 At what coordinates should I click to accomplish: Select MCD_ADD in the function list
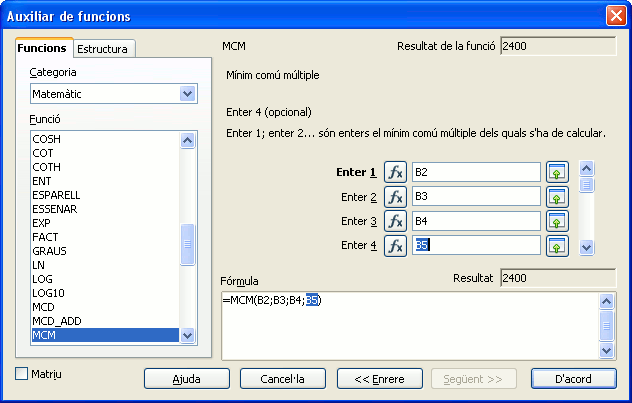tap(56, 321)
